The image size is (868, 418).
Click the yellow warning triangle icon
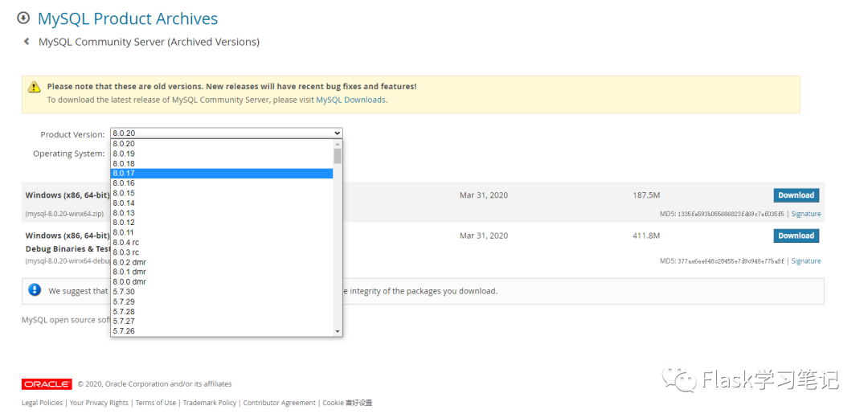coord(35,87)
